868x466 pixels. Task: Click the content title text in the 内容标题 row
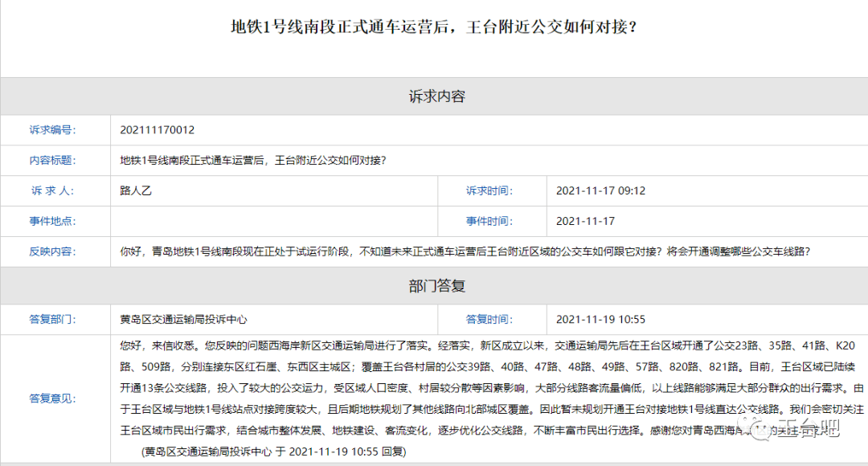[253, 160]
